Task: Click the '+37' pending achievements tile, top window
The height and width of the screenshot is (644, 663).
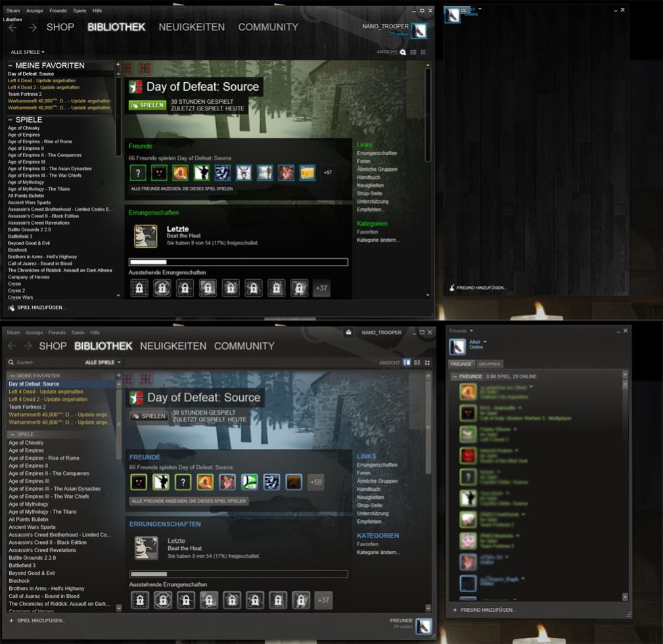Action: pyautogui.click(x=321, y=288)
